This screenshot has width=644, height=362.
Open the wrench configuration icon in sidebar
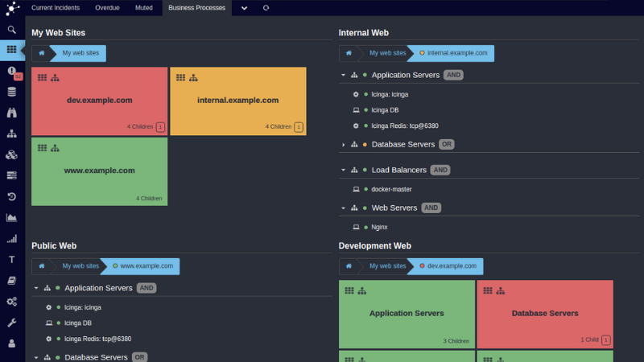(12, 323)
